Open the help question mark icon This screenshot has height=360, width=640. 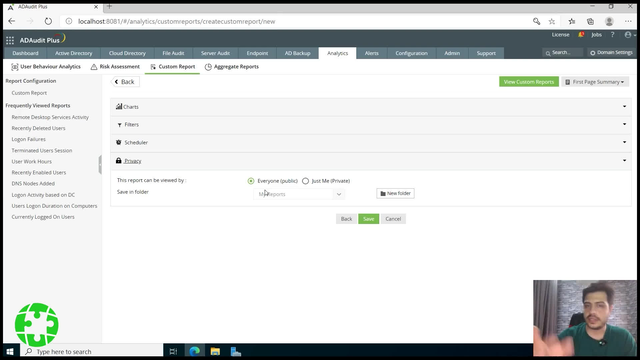click(x=612, y=35)
